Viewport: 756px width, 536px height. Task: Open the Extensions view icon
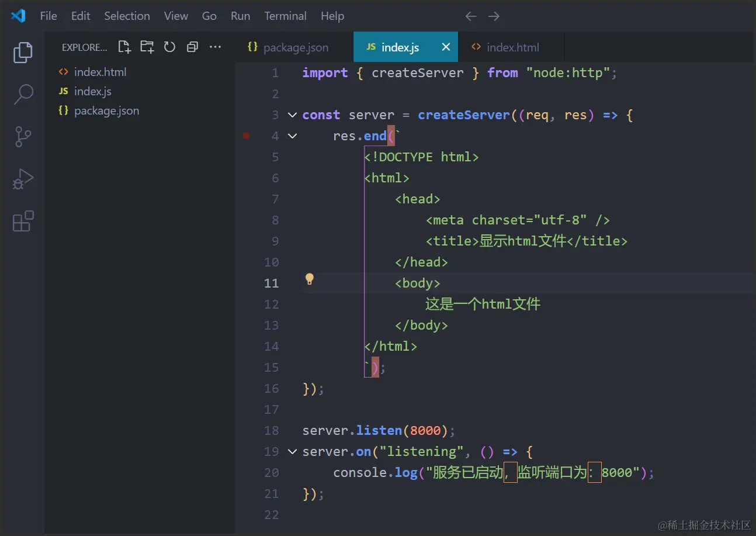tap(23, 222)
